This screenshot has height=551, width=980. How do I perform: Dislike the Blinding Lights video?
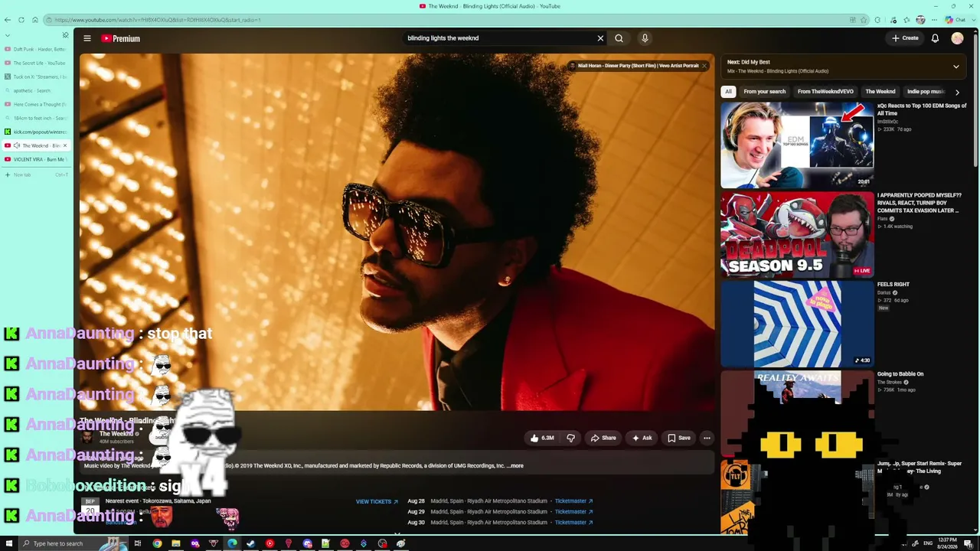570,438
